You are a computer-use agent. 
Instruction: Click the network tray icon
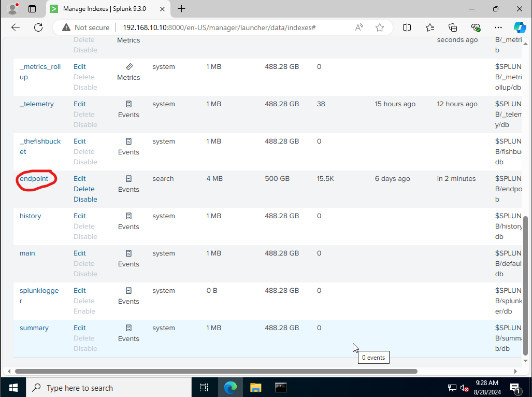452,388
